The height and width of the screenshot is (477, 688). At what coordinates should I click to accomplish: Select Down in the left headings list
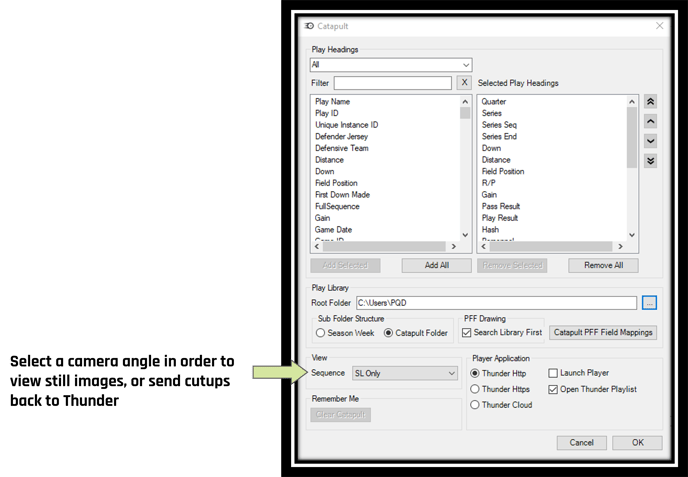coord(324,172)
